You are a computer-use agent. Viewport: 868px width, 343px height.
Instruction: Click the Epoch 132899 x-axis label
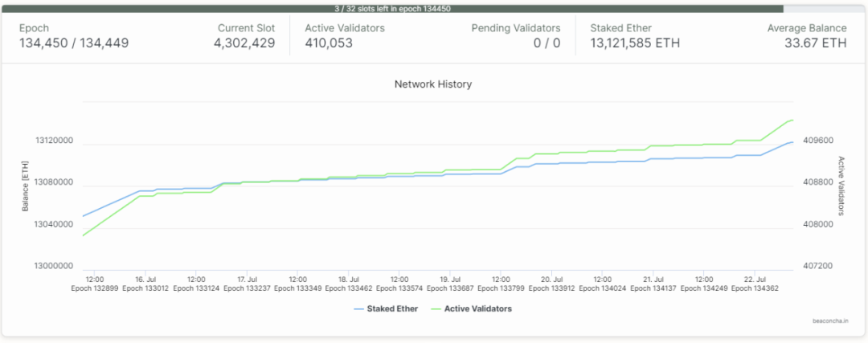[x=94, y=288]
